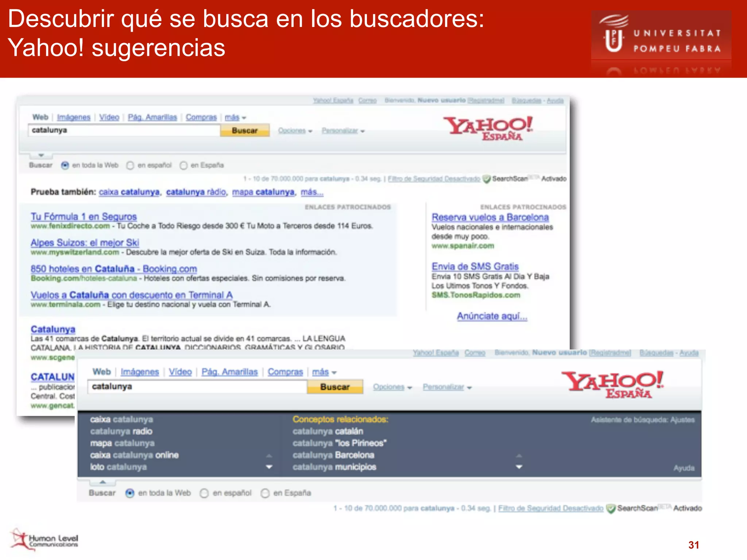Click the SearchScan shield icon in lower window
This screenshot has height=560, width=747.
click(611, 509)
